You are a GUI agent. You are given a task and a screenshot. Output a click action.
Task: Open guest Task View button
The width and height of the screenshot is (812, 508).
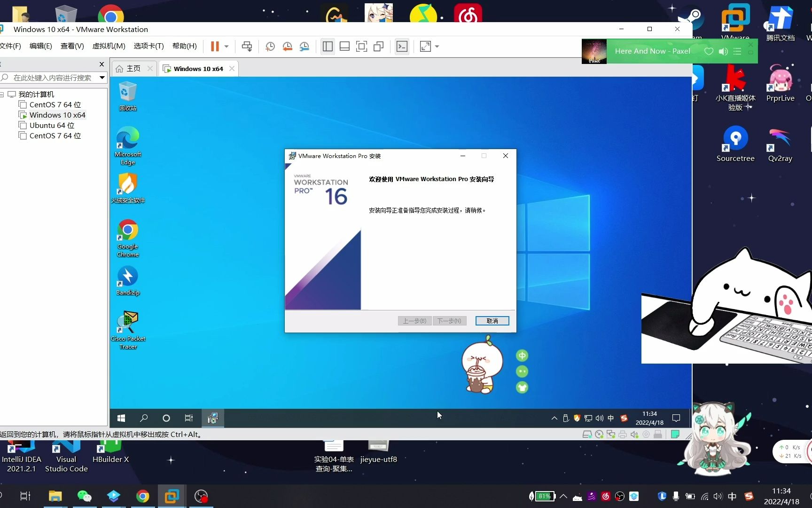click(188, 418)
